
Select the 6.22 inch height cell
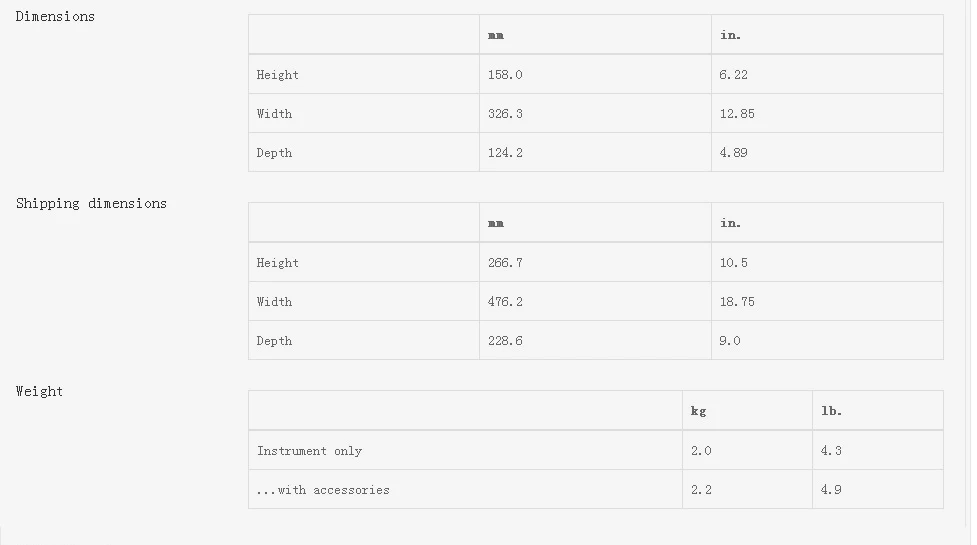[733, 75]
